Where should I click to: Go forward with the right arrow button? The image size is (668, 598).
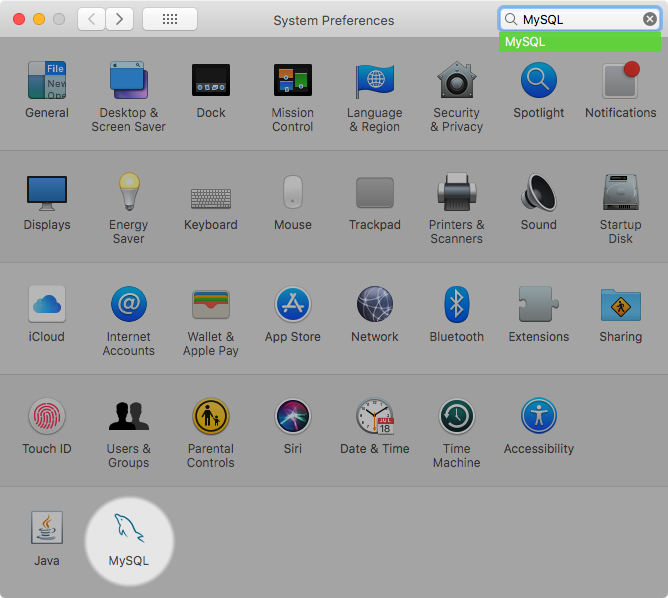[120, 19]
